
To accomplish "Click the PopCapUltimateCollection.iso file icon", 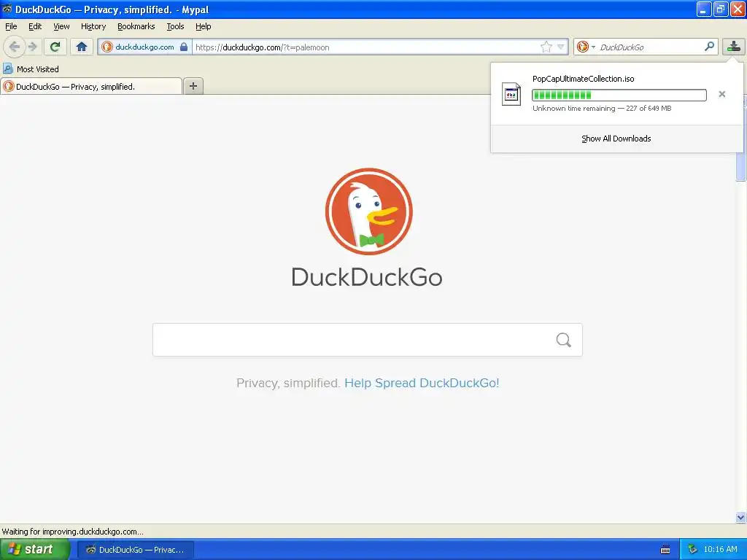I will tap(511, 94).
